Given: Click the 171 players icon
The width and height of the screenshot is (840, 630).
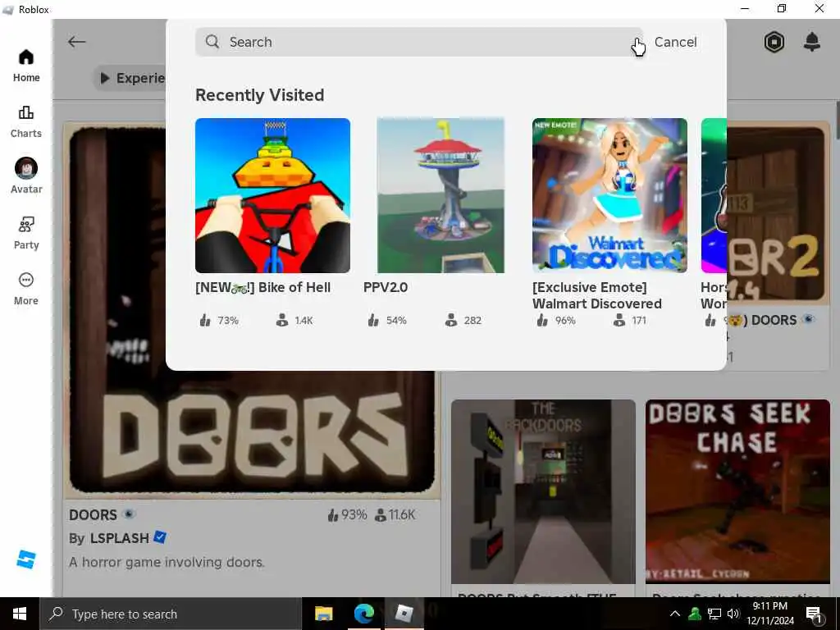Looking at the screenshot, I should pos(619,321).
